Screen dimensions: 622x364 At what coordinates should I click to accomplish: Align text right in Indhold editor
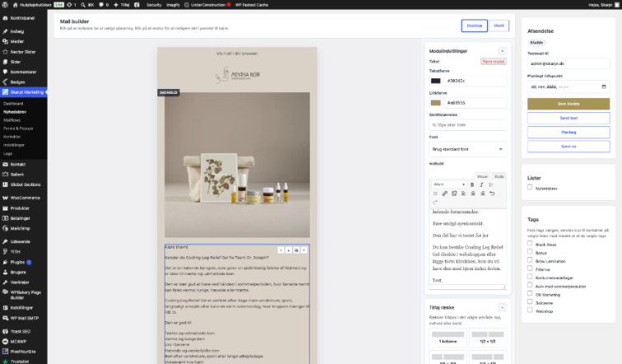483,194
